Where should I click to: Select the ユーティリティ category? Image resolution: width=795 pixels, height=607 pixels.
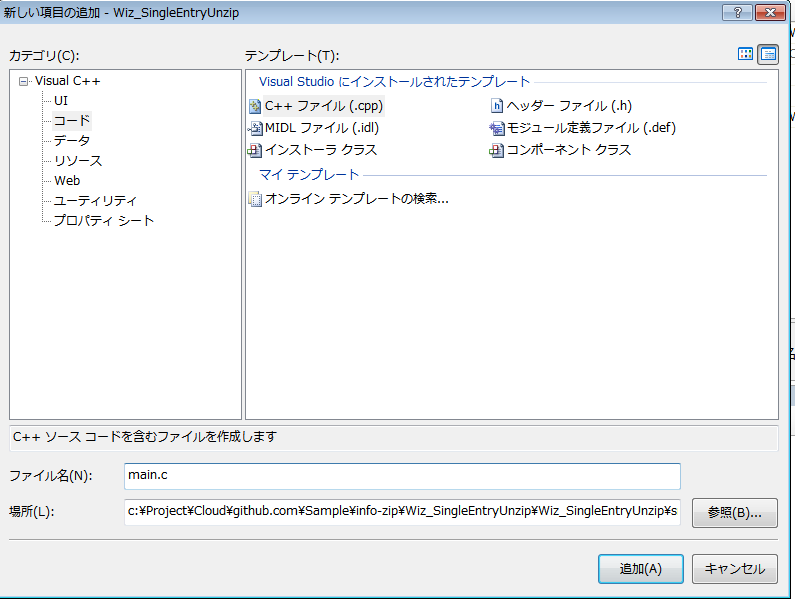pos(95,201)
